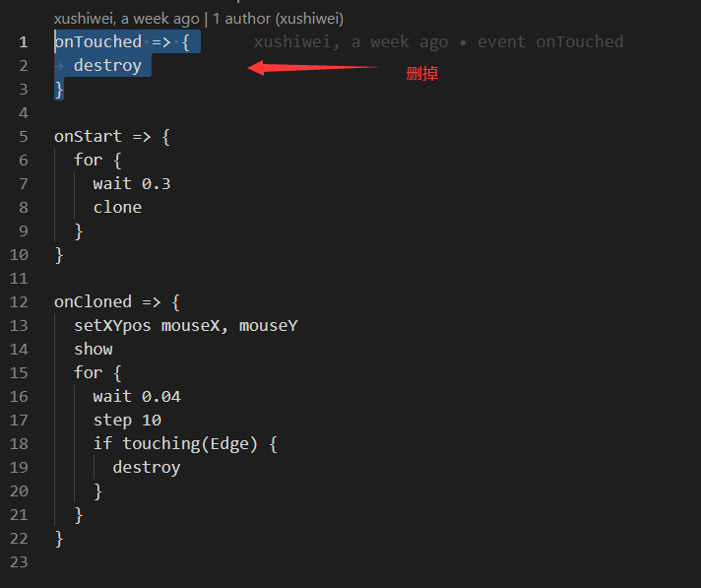Image resolution: width=701 pixels, height=588 pixels.
Task: Click the 'onStart' text on line 5
Action: click(88, 136)
